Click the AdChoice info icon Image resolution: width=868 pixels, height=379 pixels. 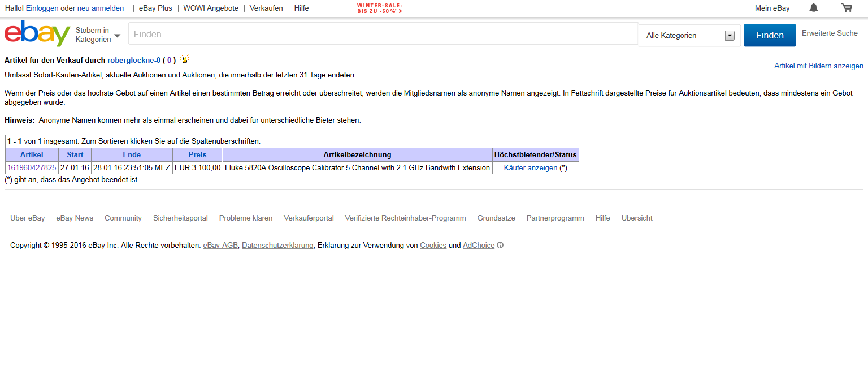click(x=500, y=246)
